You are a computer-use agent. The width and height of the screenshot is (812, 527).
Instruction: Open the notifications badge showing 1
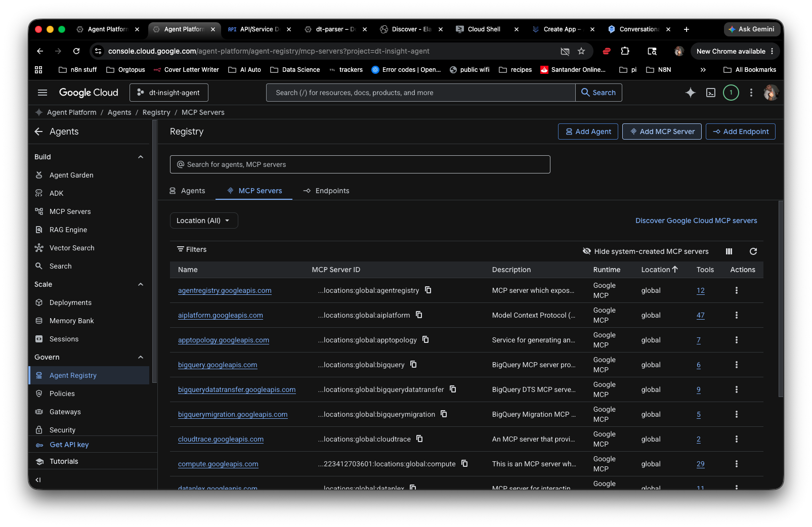[x=731, y=93]
